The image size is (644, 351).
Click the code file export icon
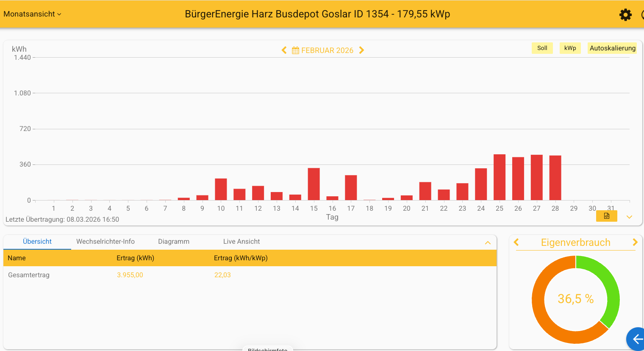point(606,216)
